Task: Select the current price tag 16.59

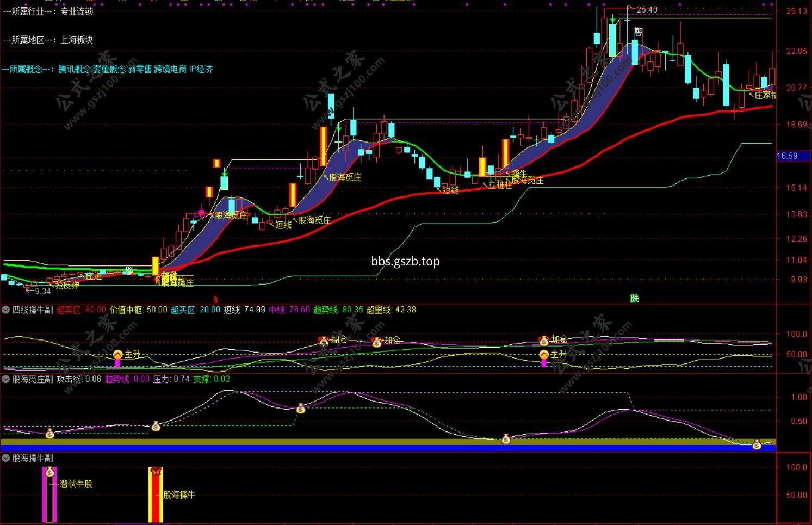Action: pyautogui.click(x=793, y=156)
